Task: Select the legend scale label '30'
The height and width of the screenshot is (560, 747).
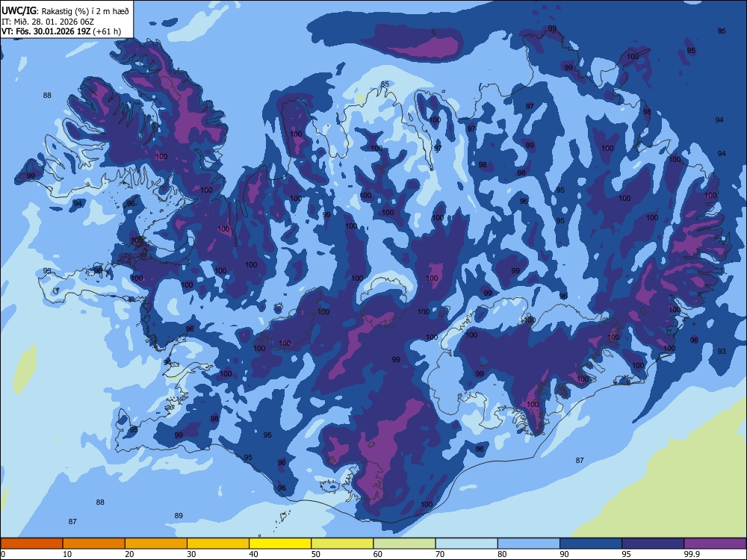Action: click(191, 554)
